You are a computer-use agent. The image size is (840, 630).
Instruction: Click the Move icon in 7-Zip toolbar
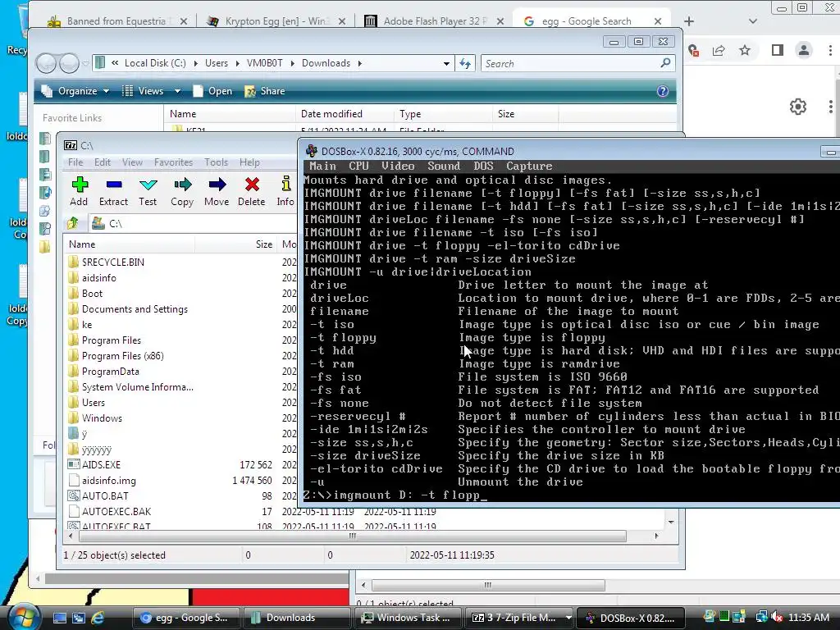click(217, 191)
